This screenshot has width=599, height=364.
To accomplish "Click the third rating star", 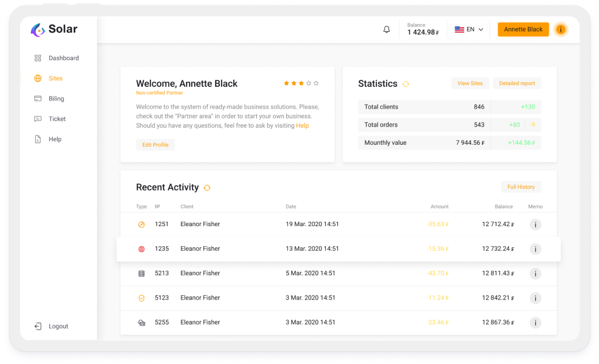I will [301, 84].
